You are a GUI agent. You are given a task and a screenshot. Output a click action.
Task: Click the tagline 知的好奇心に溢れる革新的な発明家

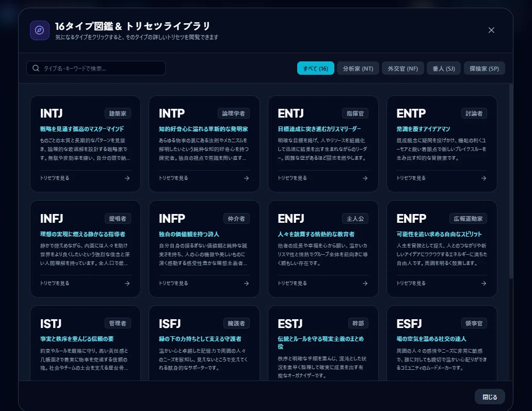pos(203,129)
